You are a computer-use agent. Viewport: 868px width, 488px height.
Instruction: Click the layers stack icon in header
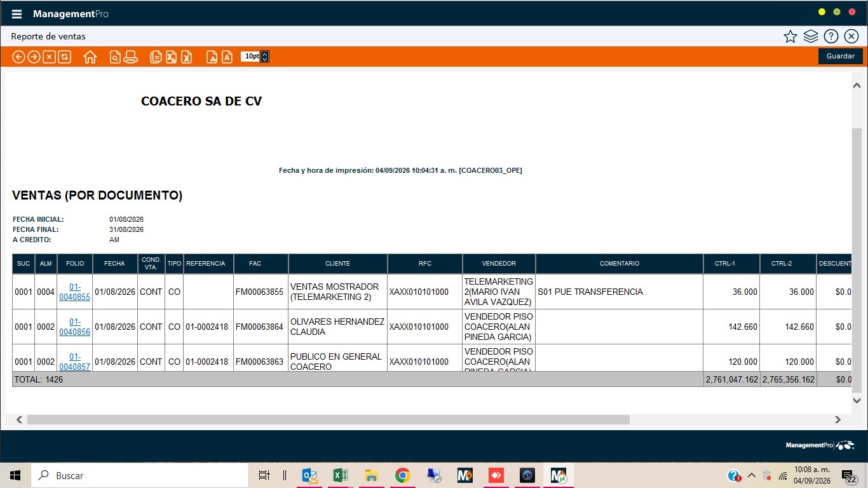810,36
